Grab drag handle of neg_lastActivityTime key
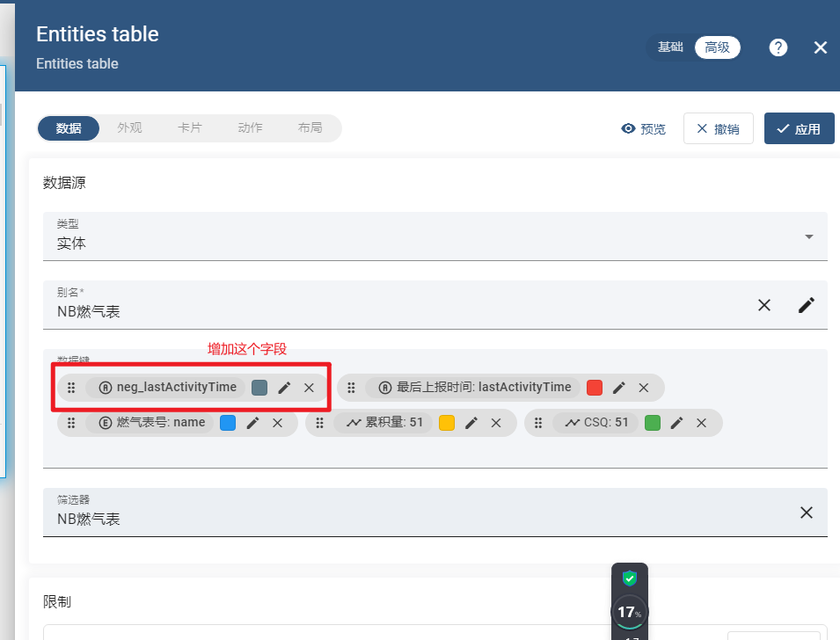 click(x=71, y=388)
